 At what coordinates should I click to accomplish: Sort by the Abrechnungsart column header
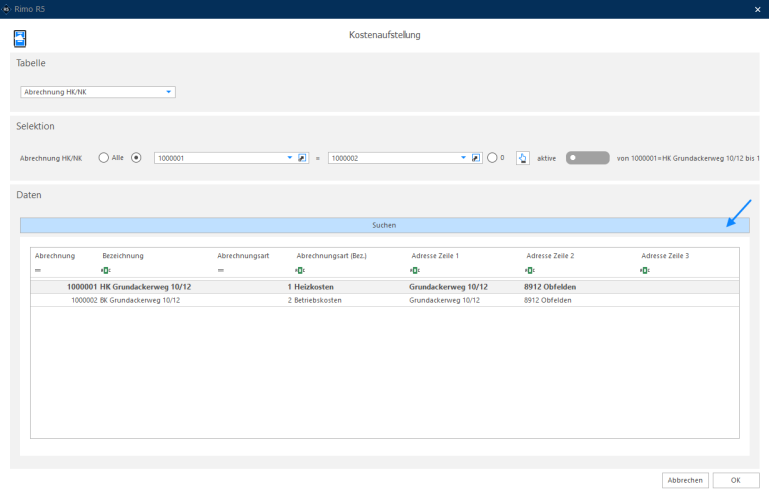click(243, 256)
